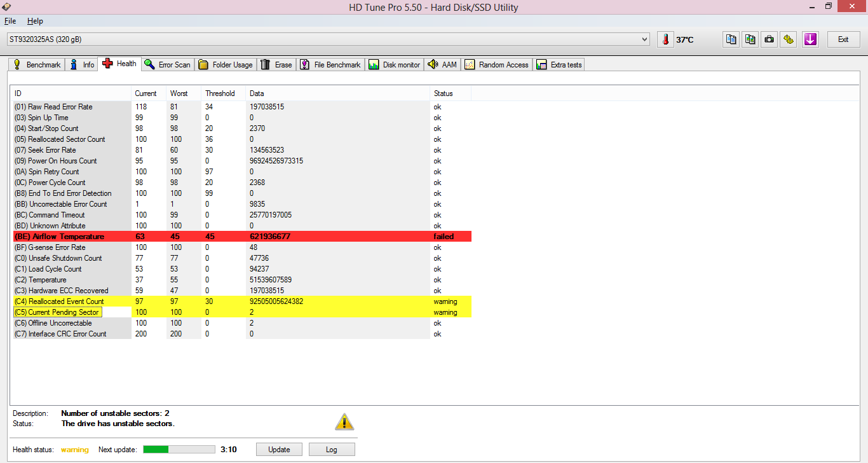Image resolution: width=868 pixels, height=463 pixels.
Task: Select the (C0) Unsafe Shutdown Count row
Action: pos(242,258)
